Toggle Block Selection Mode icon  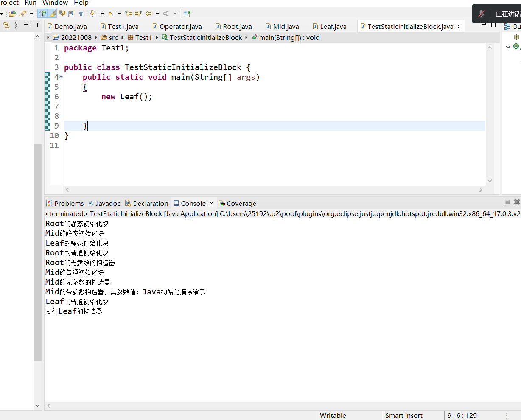coord(71,14)
